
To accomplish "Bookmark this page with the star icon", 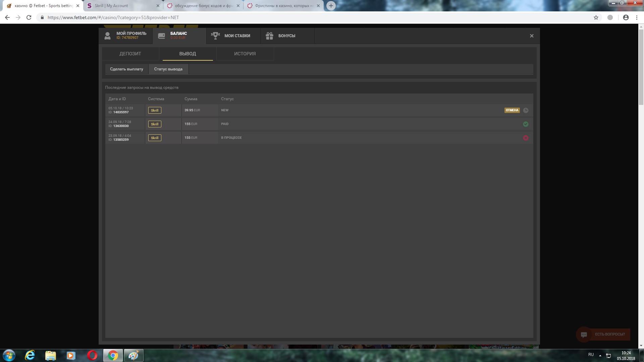I will (x=596, y=17).
